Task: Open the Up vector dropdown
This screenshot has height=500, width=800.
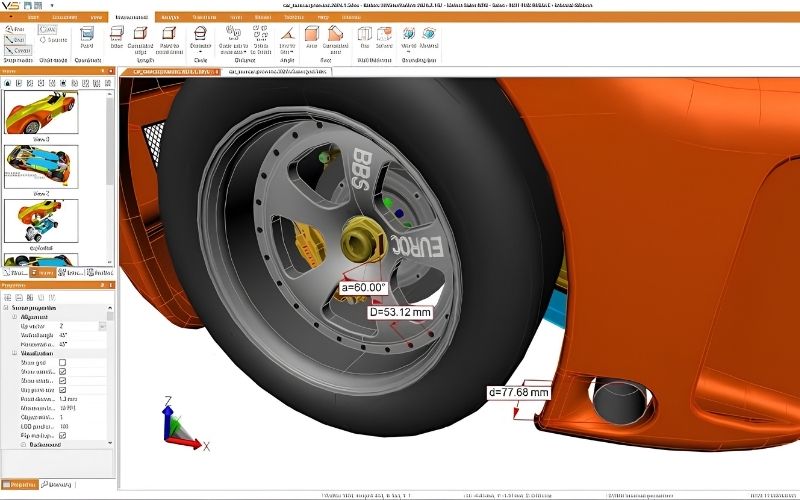Action: (x=103, y=326)
